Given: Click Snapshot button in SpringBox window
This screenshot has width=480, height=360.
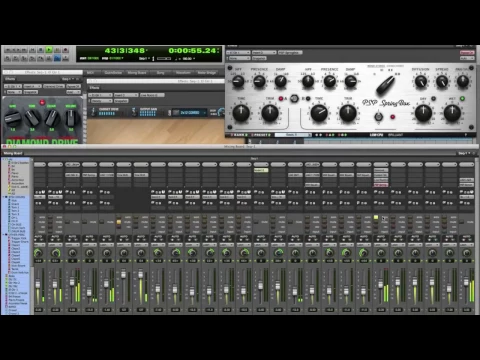Looking at the screenshot, I should tap(259, 58).
